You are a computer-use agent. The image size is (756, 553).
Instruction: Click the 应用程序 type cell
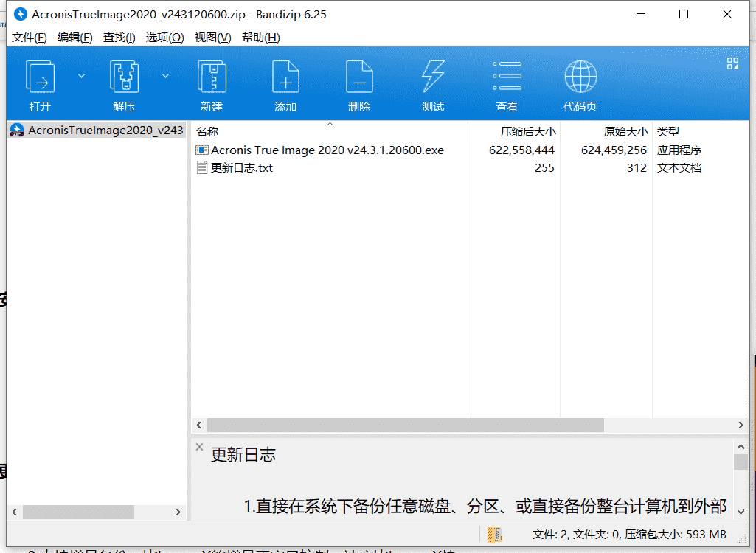679,150
